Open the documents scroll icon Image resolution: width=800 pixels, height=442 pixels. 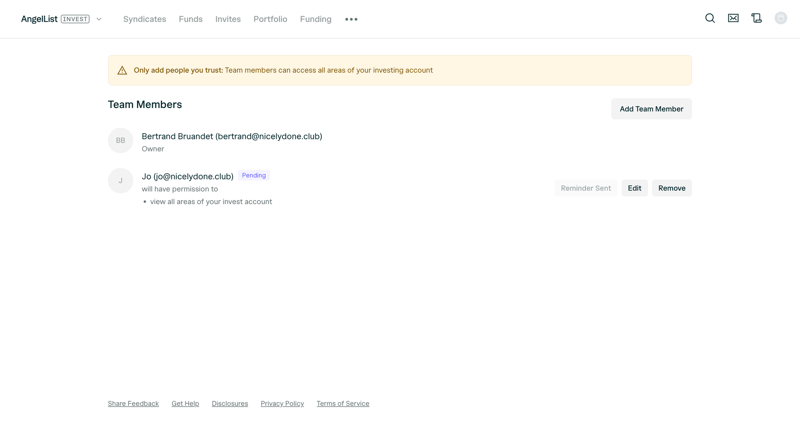click(757, 18)
